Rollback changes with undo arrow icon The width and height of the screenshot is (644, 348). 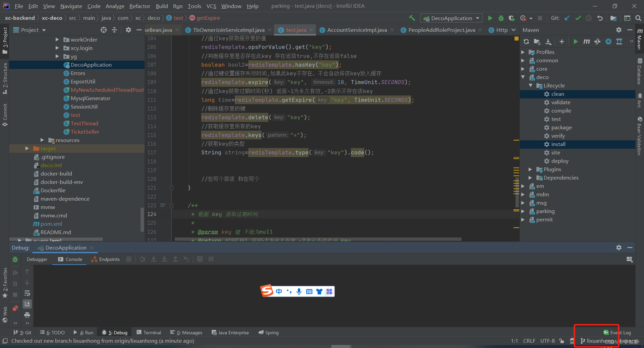(x=600, y=18)
